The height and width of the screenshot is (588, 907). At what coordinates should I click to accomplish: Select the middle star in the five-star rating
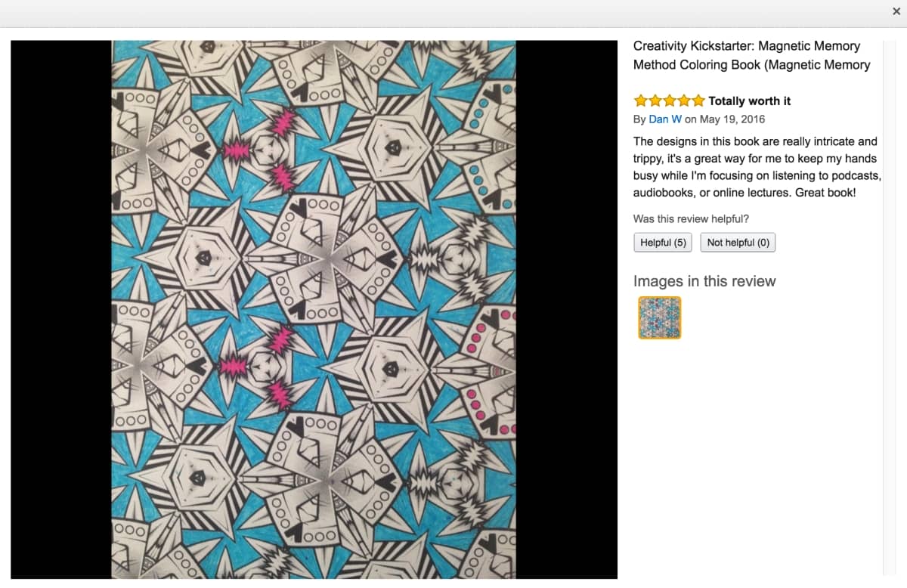point(668,100)
